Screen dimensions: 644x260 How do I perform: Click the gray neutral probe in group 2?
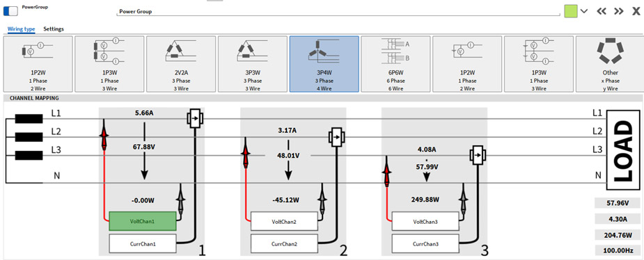322,199
